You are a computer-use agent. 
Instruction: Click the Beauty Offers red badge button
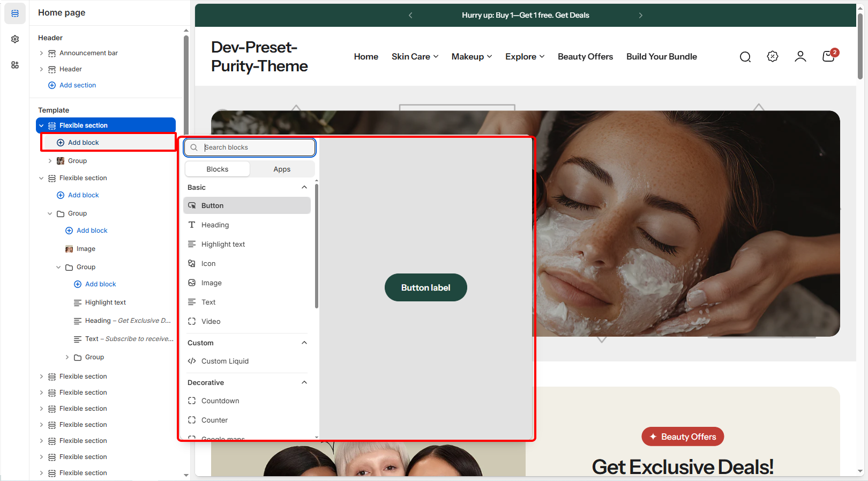coord(683,437)
